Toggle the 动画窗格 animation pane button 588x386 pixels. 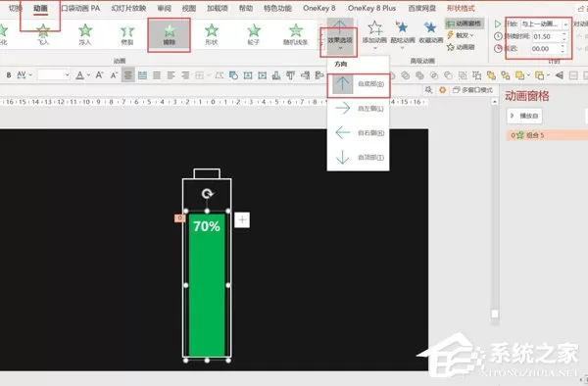465,24
